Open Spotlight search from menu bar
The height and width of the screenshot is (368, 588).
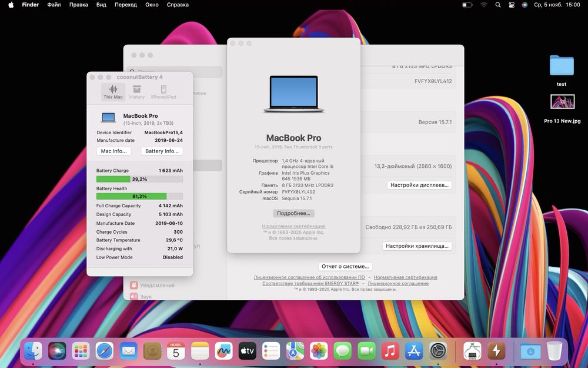(498, 5)
